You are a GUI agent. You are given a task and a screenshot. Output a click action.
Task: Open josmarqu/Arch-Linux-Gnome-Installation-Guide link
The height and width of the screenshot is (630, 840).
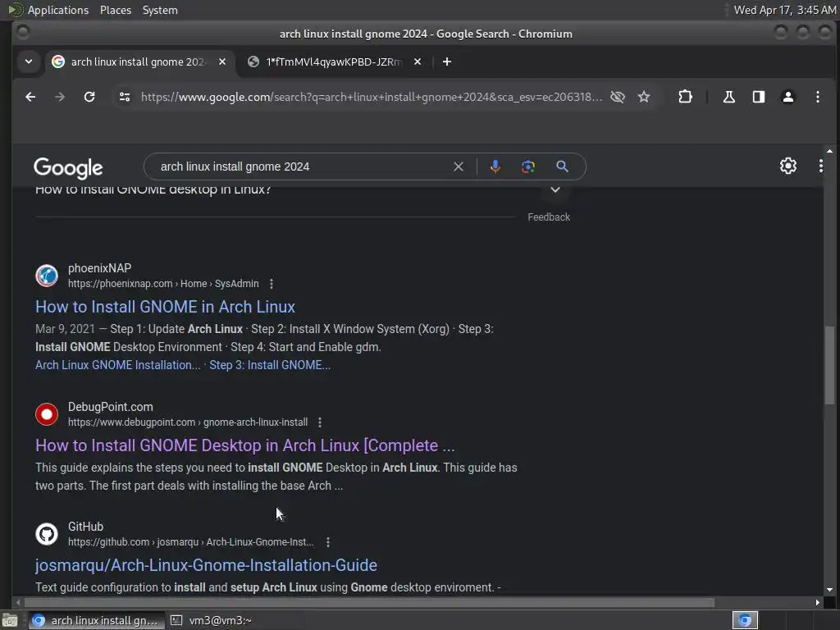coord(206,565)
